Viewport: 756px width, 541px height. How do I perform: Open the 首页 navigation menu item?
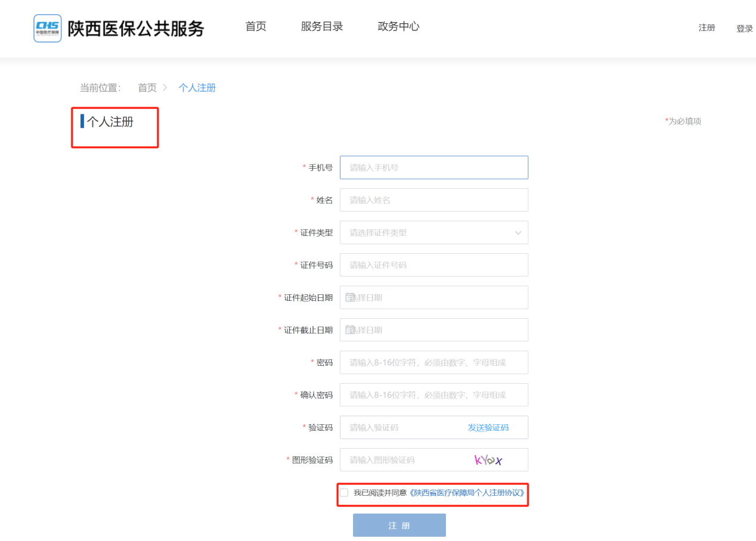click(256, 27)
